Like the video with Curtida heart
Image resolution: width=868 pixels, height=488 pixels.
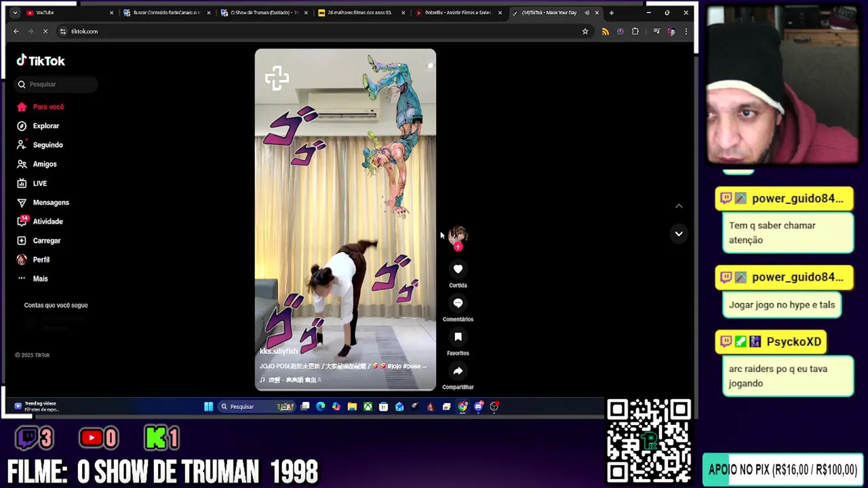click(458, 269)
